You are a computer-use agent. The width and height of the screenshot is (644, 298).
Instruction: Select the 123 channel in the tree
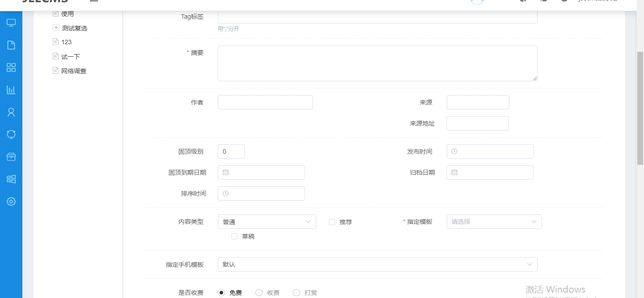[x=67, y=42]
